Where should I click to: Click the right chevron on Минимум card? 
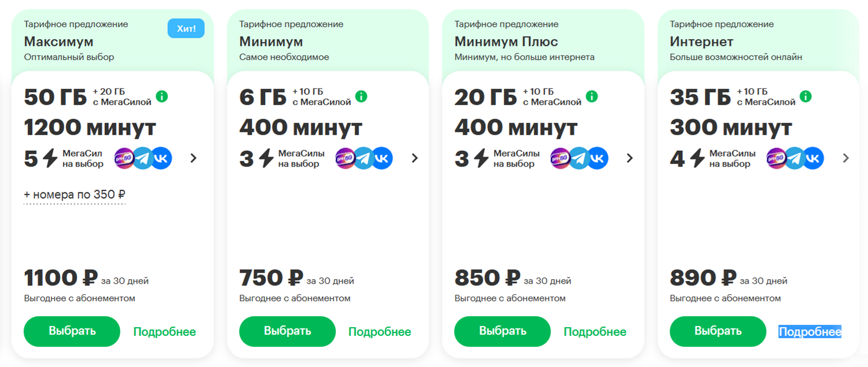click(414, 157)
